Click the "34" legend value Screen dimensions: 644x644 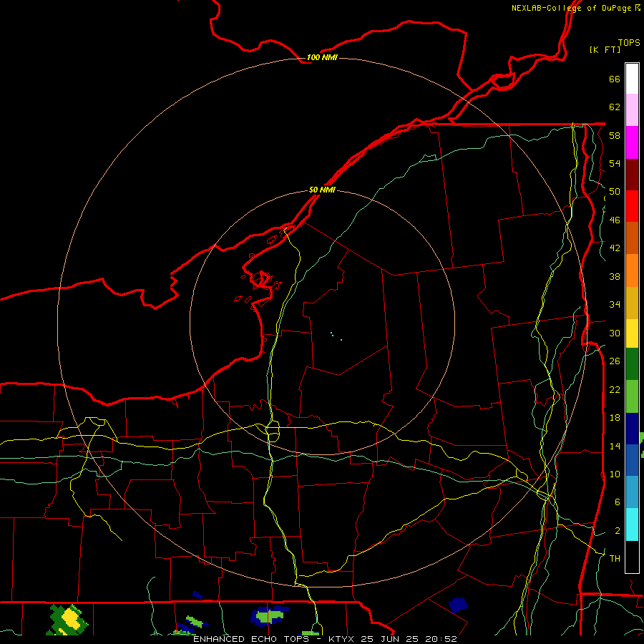tap(615, 304)
